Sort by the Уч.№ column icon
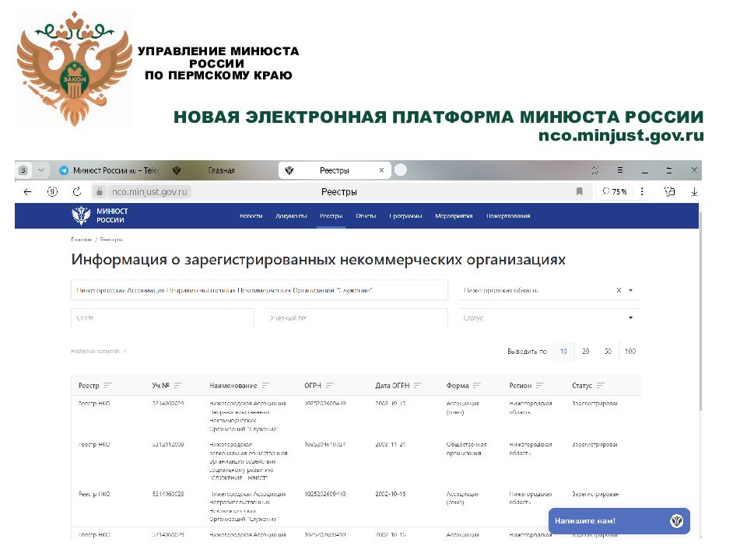This screenshot has width=747, height=560. point(177,385)
